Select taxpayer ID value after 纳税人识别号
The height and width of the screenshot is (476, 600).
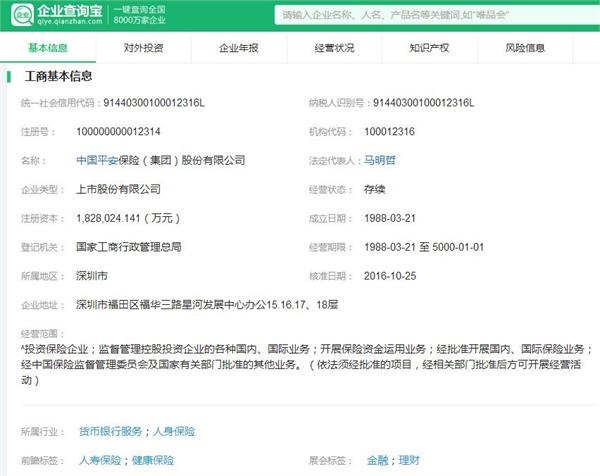424,103
